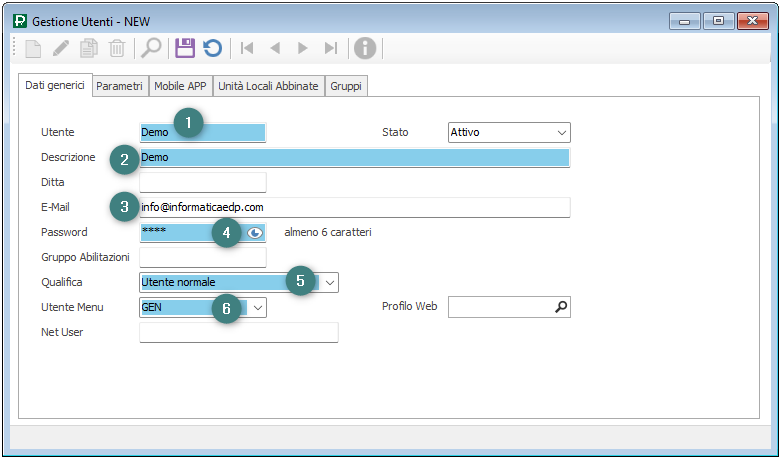780x458 pixels.
Task: Click the New document toolbar icon
Action: (x=33, y=48)
